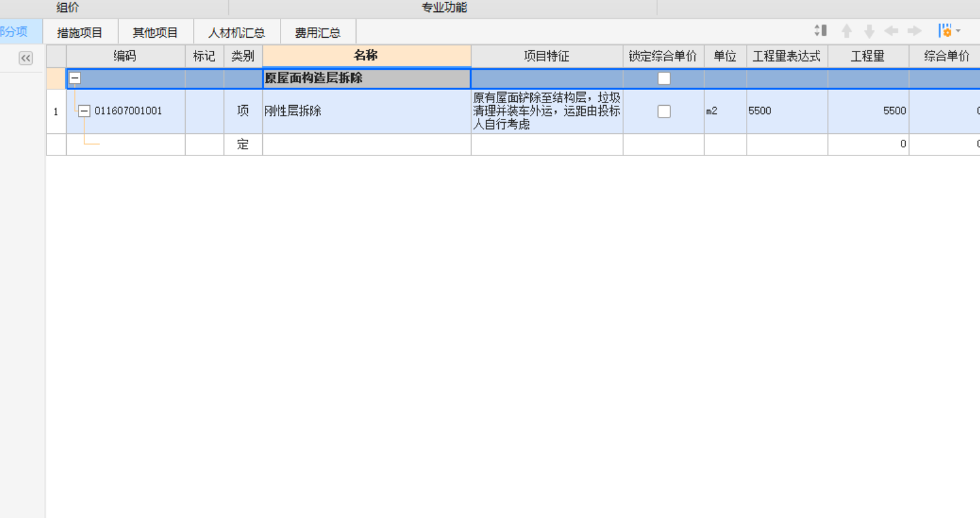Open the 费用汇总 tab

click(318, 33)
